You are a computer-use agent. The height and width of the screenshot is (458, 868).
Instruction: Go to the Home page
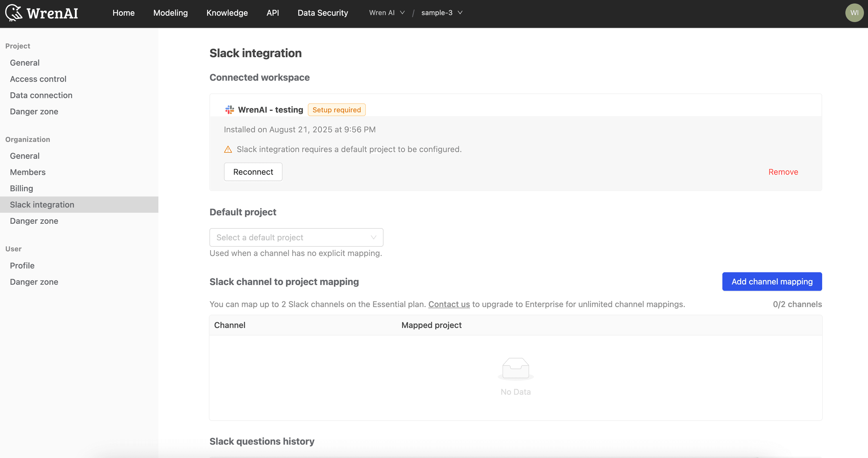click(123, 12)
